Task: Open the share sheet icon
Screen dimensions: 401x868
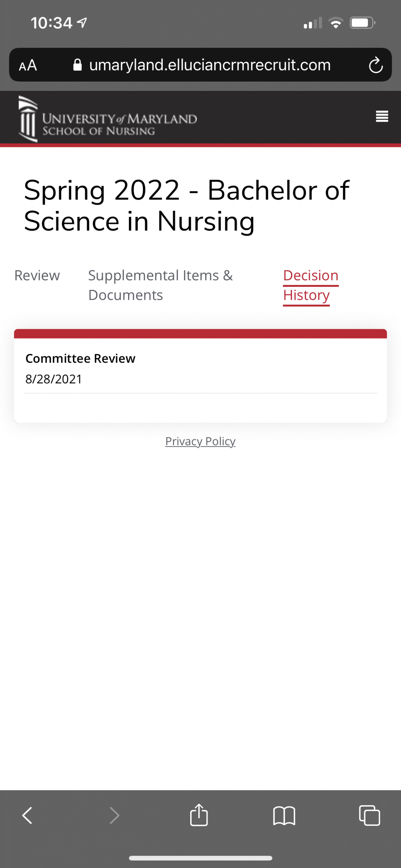Action: point(199,815)
